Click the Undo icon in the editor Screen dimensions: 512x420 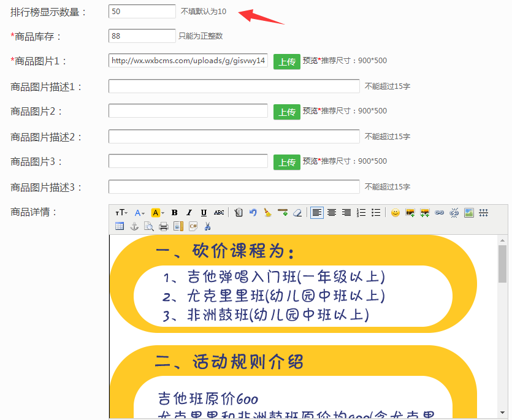pyautogui.click(x=253, y=213)
